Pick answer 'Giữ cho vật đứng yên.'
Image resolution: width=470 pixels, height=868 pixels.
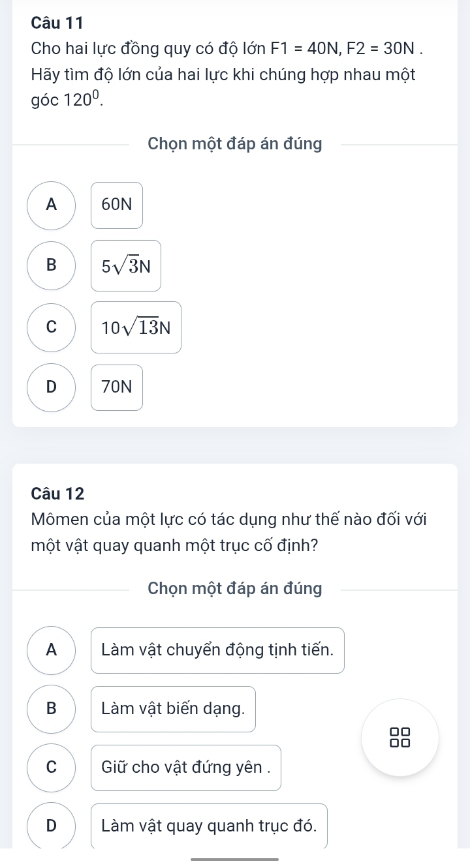186,768
